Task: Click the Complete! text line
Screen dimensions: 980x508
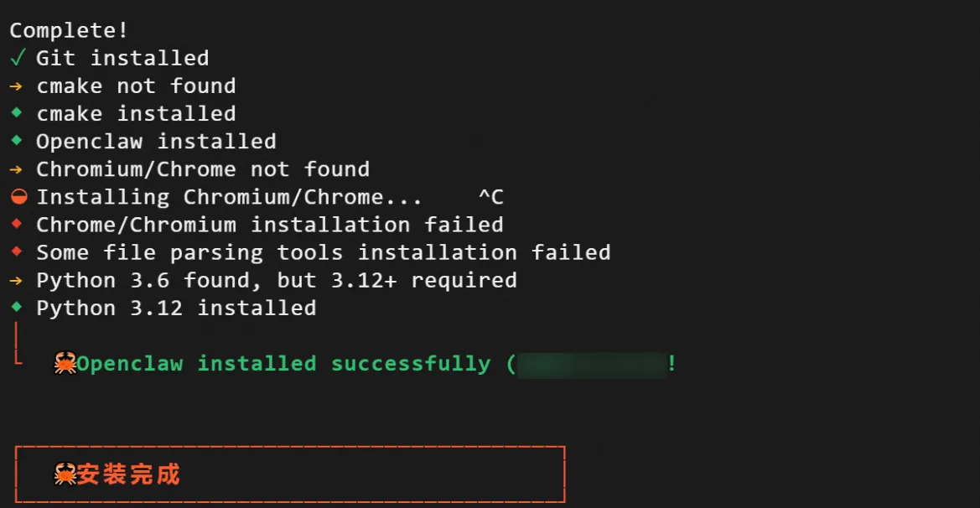Action: point(69,31)
